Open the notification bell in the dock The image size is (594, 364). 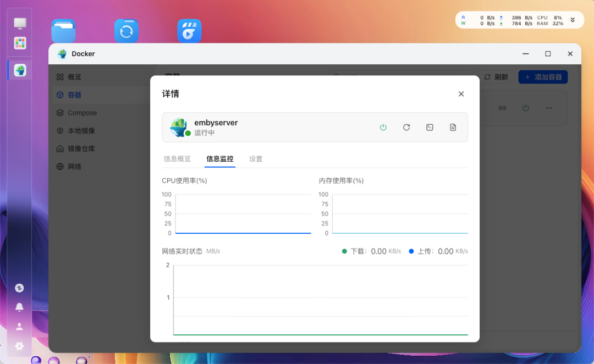click(x=19, y=307)
